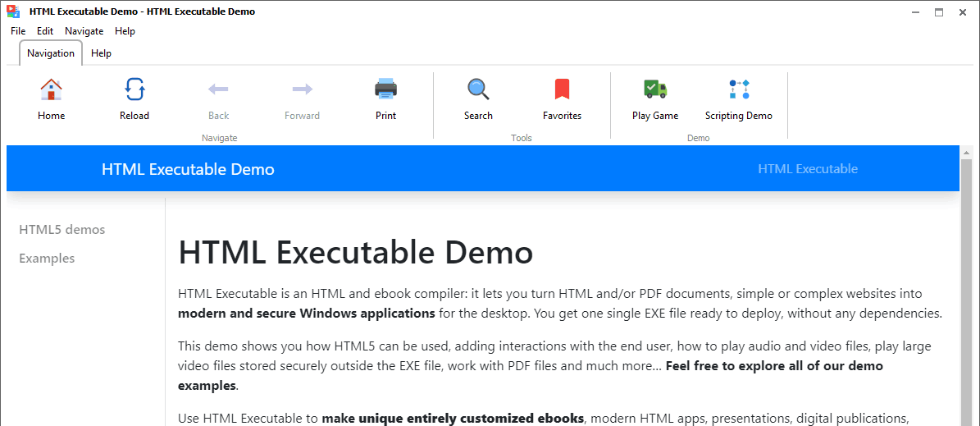This screenshot has height=426, width=980.
Task: Open the File menu
Action: tap(18, 31)
